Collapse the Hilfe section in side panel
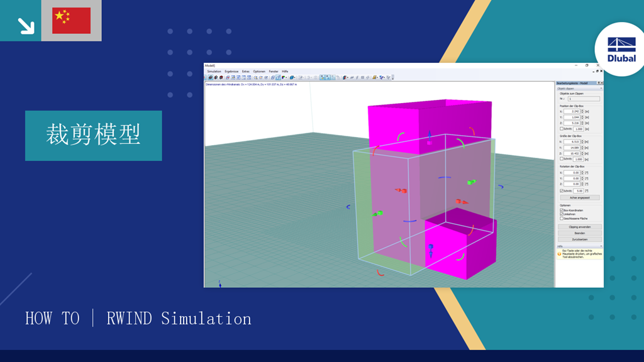Screen dimensions: 644x362 tap(601, 246)
